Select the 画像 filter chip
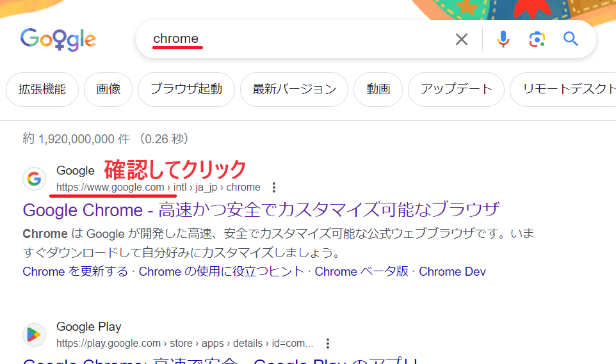Screen dimensions: 616x364 [108, 90]
